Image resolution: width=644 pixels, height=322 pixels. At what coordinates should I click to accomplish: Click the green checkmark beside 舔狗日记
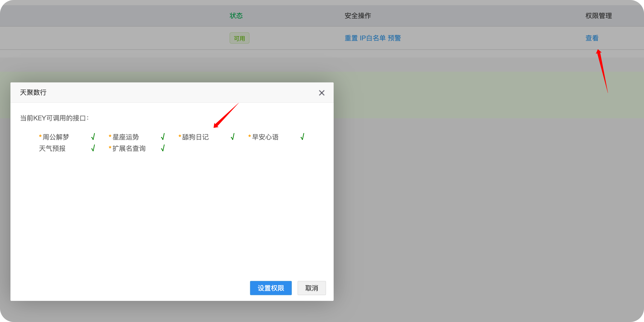pos(232,137)
